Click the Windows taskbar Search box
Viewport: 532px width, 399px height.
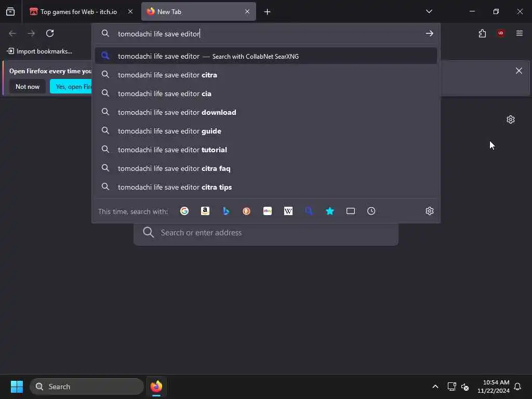point(87,387)
